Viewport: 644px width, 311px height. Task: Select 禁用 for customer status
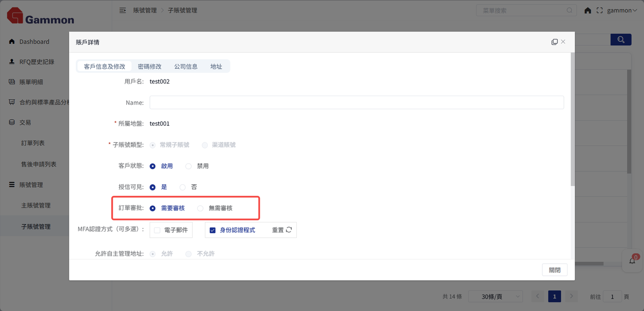(x=189, y=166)
